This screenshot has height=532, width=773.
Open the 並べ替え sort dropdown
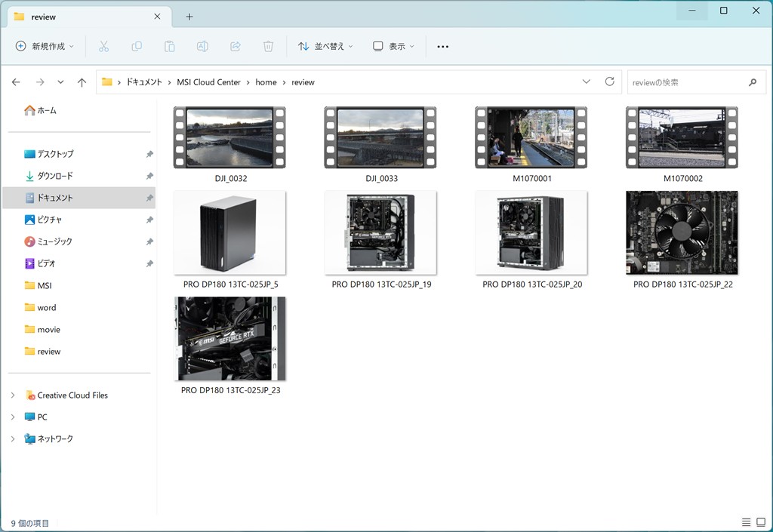[x=325, y=46]
